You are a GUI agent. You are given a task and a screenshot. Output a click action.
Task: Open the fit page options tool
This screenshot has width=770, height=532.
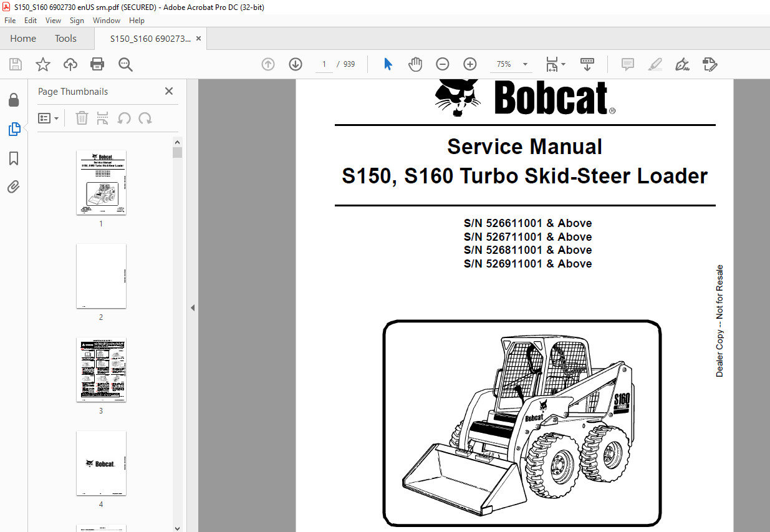555,64
